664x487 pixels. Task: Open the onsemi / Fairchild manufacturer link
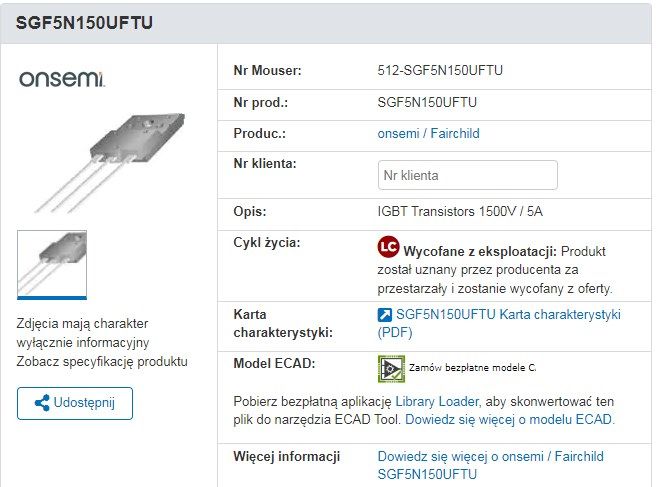428,133
